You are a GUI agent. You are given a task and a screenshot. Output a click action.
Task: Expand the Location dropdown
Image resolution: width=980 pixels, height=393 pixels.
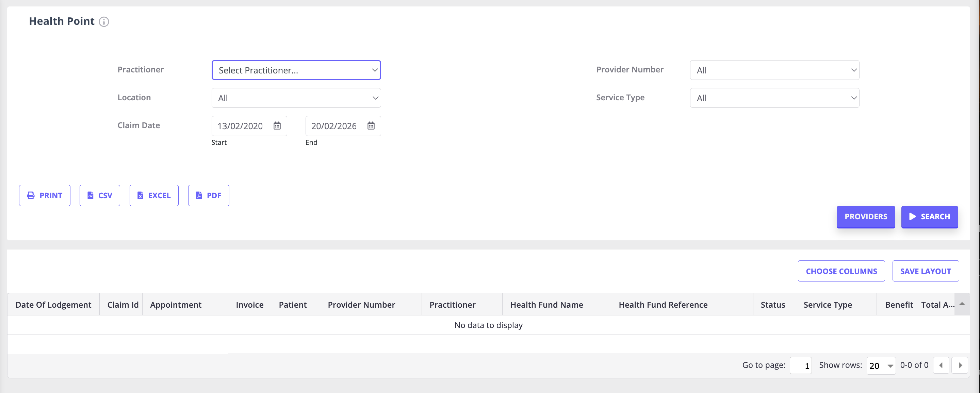296,98
